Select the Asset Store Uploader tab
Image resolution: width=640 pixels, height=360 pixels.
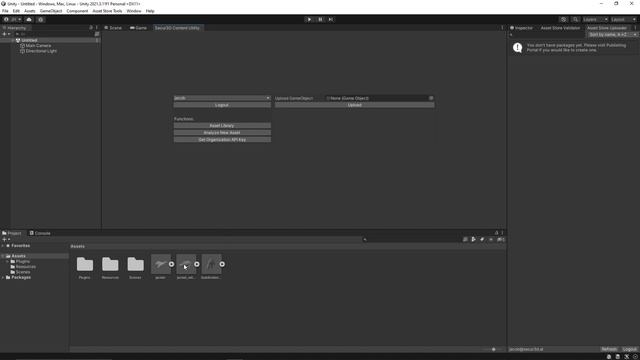tap(607, 28)
